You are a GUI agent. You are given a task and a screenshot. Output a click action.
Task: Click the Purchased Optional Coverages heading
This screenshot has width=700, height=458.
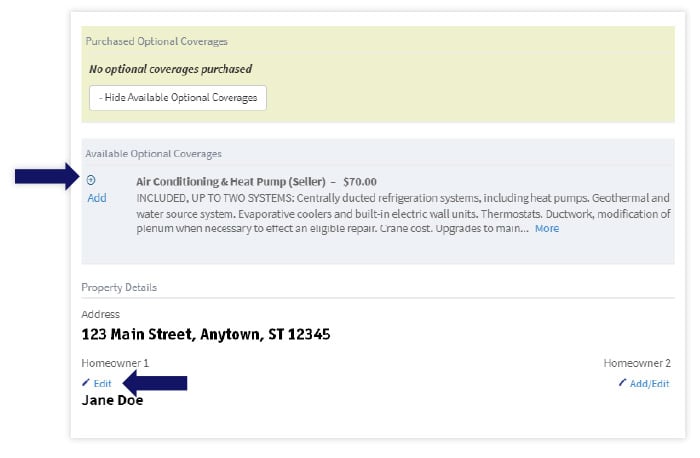157,42
